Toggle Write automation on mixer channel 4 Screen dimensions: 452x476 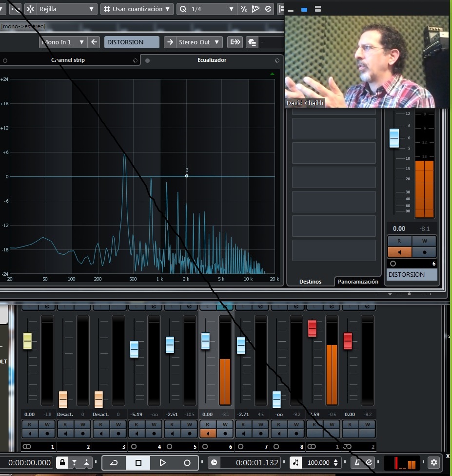coord(154,424)
